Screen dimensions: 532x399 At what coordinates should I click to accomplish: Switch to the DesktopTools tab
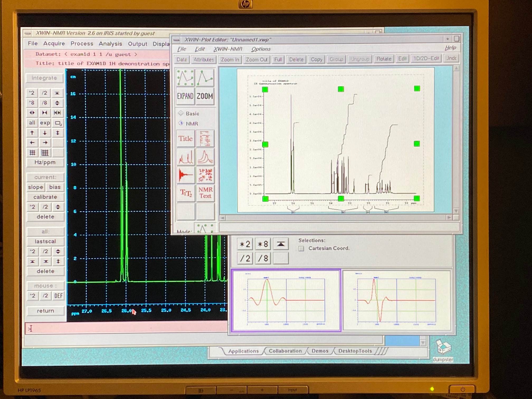[355, 351]
